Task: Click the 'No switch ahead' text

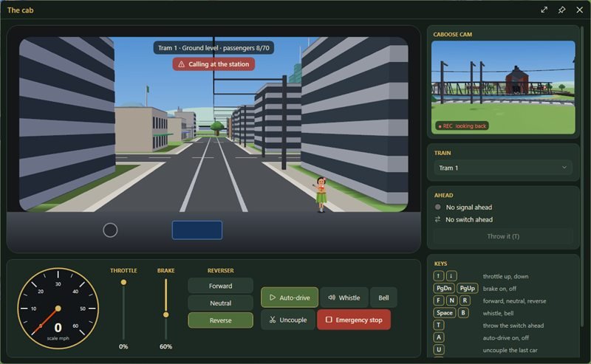Action: (x=469, y=220)
